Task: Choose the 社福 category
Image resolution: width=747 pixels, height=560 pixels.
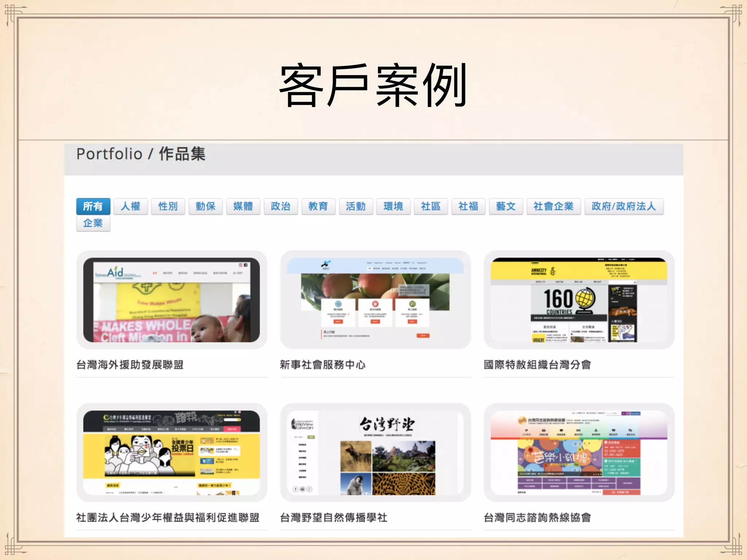Action: (x=468, y=206)
